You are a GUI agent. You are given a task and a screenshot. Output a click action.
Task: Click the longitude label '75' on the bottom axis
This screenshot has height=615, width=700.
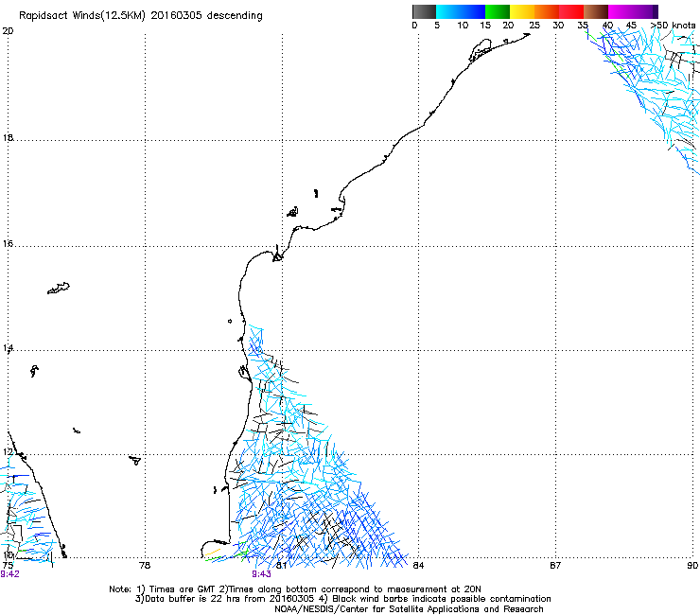[8, 566]
